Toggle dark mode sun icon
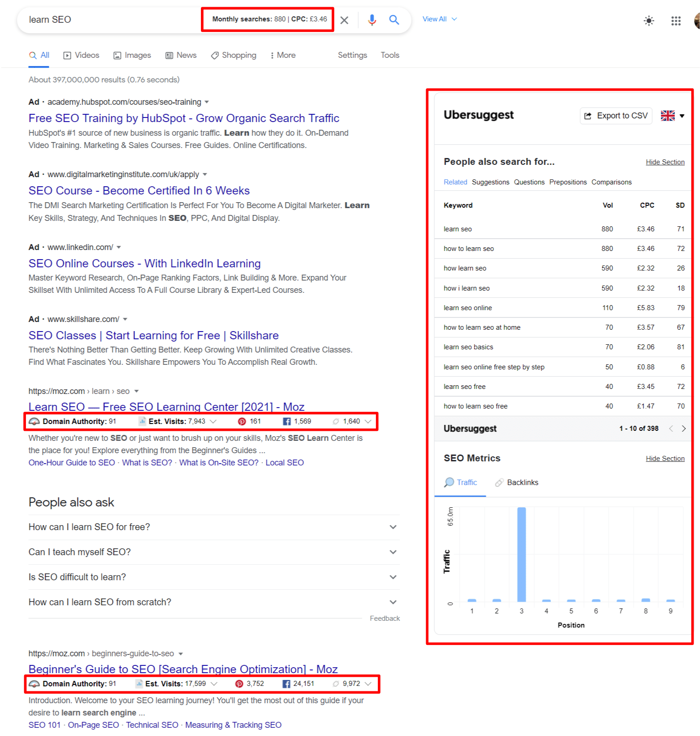The height and width of the screenshot is (736, 700). coord(649,20)
